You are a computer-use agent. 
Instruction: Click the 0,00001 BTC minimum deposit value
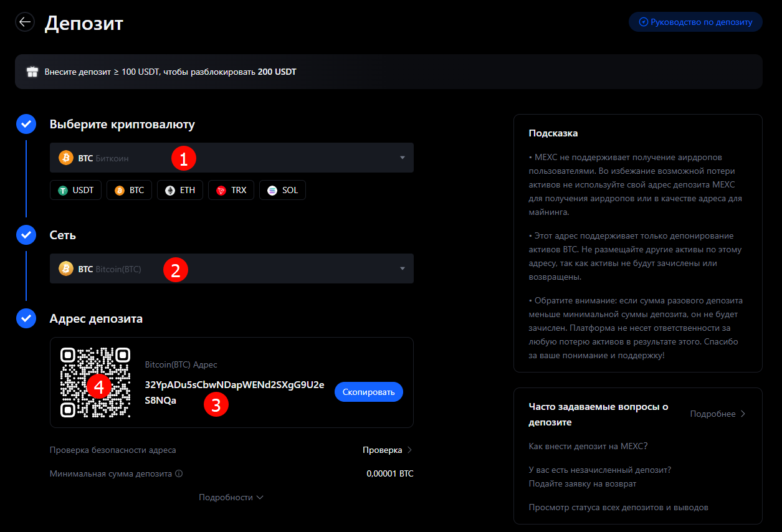390,473
